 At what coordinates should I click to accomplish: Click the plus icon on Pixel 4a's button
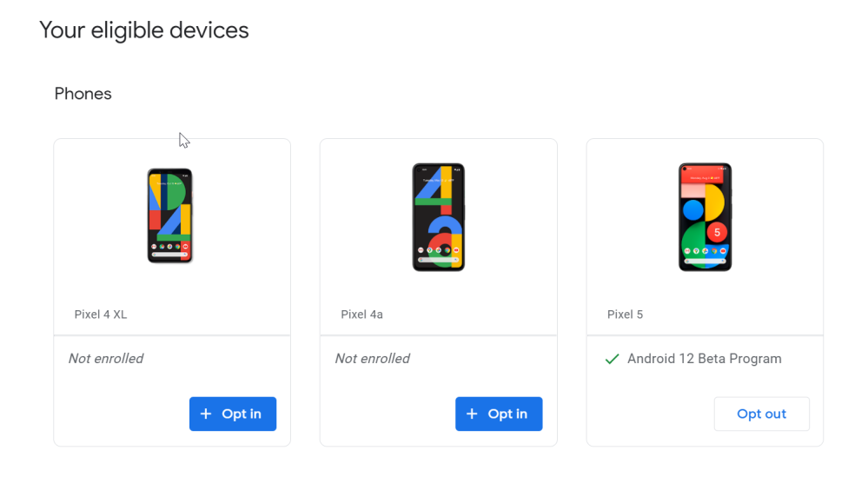(472, 414)
